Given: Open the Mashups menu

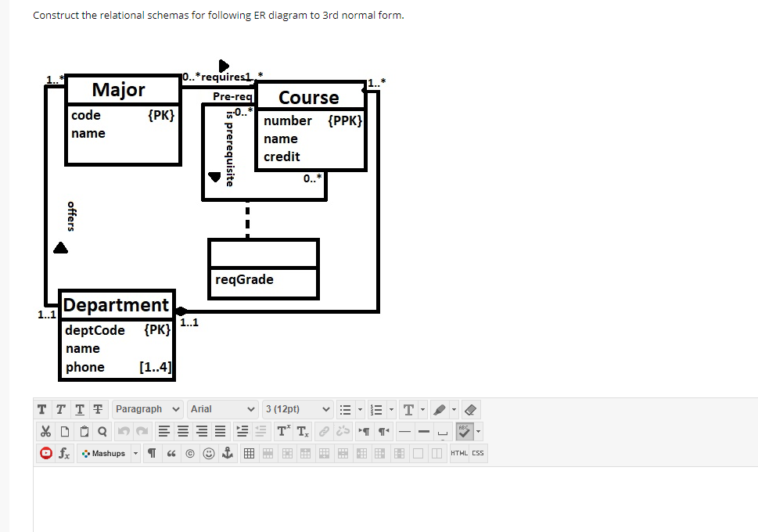Looking at the screenshot, I should pyautogui.click(x=110, y=453).
